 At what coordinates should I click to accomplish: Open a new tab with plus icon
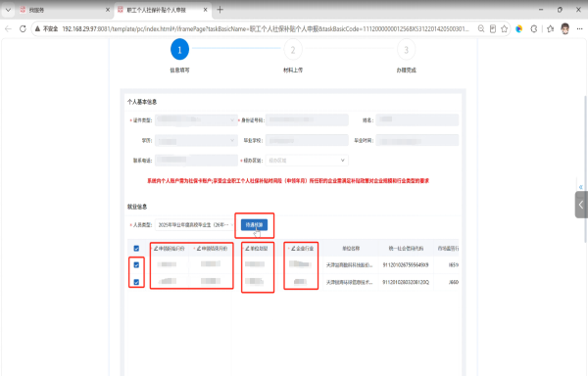[220, 10]
